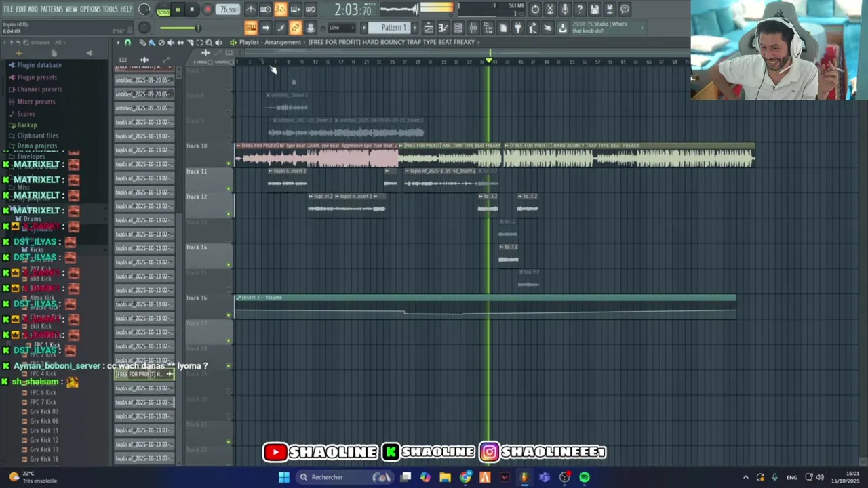
Task: Click the playhead marker on the timeline
Action: (489, 61)
